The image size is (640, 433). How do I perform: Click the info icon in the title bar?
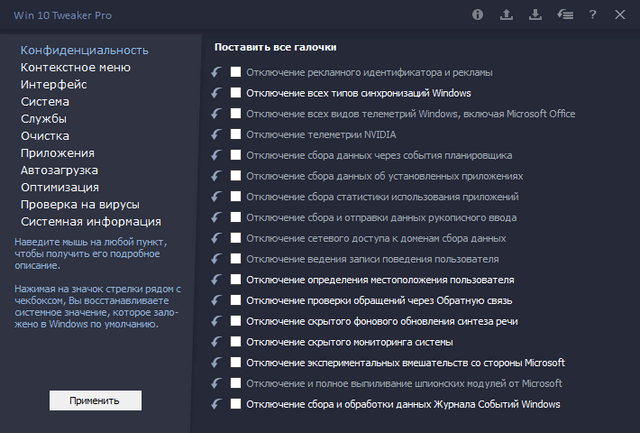tap(478, 15)
